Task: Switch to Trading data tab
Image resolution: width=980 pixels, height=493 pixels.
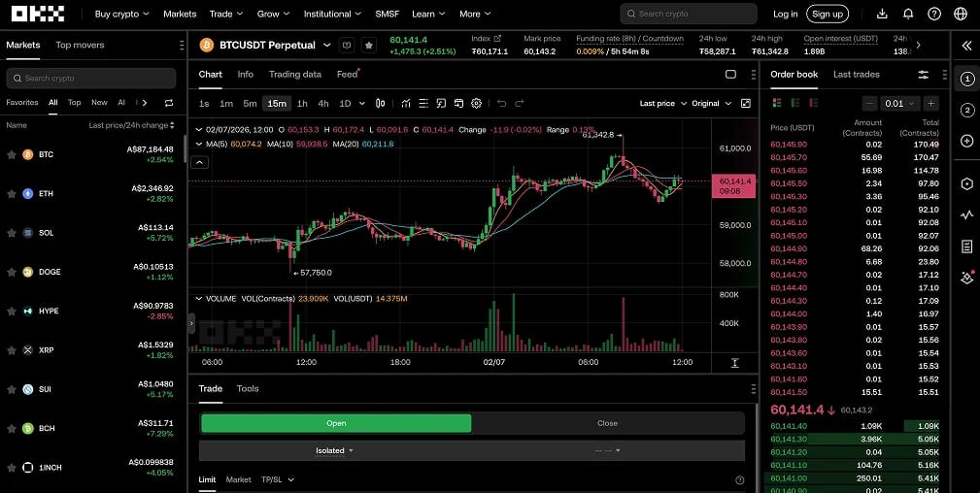Action: [295, 75]
